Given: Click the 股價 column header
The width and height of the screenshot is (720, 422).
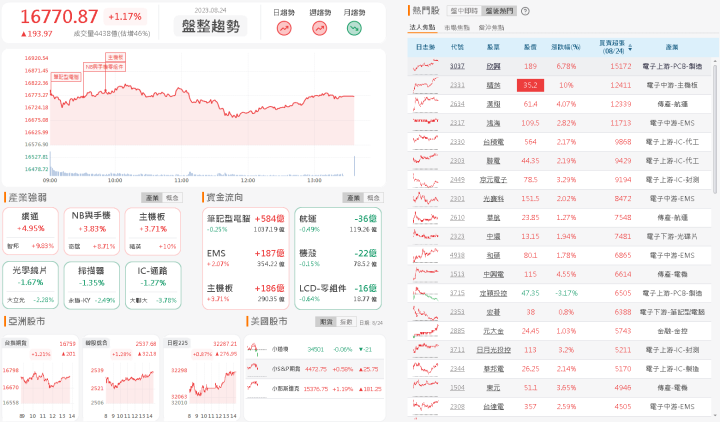Looking at the screenshot, I should pos(530,47).
